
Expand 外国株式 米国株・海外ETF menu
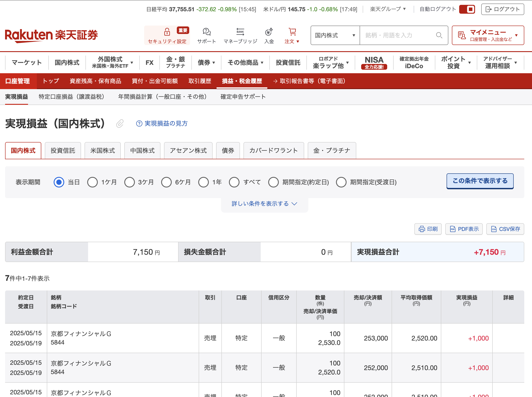point(112,62)
